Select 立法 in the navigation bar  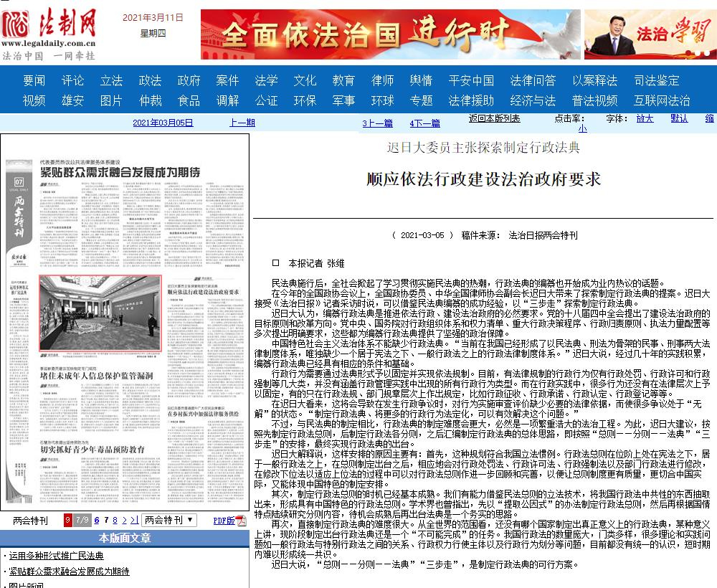(111, 80)
